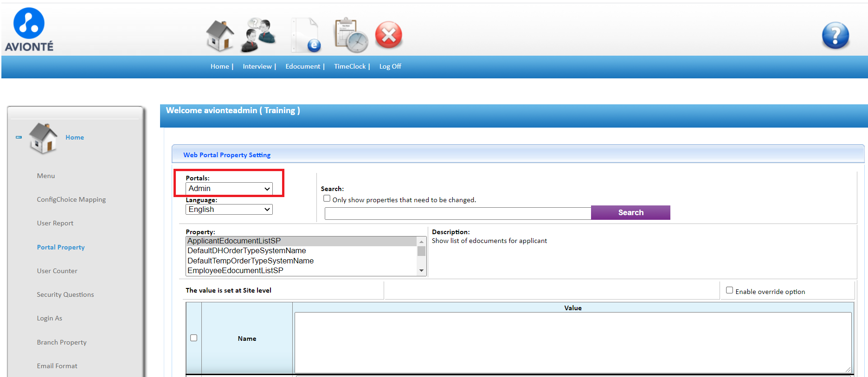Click the Value text area
868x377 pixels.
tap(573, 342)
